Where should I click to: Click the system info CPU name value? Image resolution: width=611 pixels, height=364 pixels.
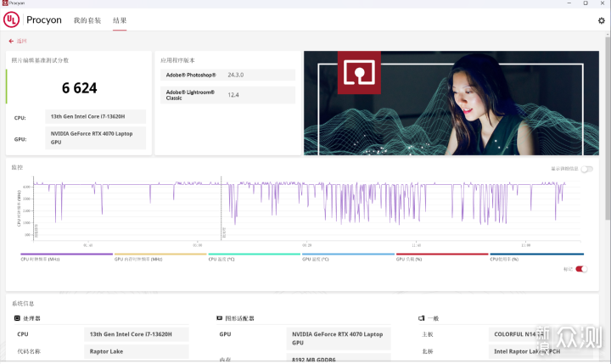click(x=137, y=334)
